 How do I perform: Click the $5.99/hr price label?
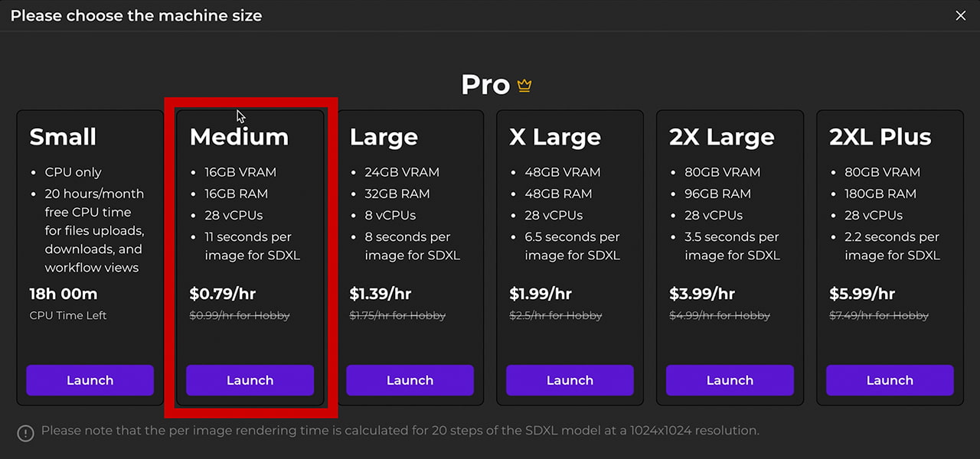point(861,294)
